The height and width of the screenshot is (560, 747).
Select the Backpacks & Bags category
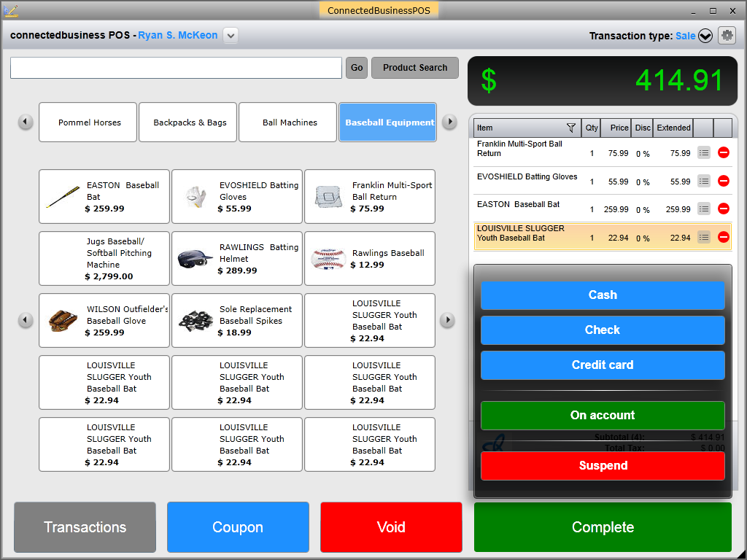point(187,122)
